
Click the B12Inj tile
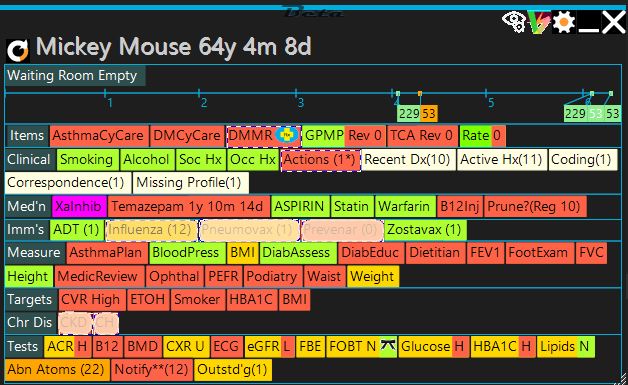[x=460, y=206]
